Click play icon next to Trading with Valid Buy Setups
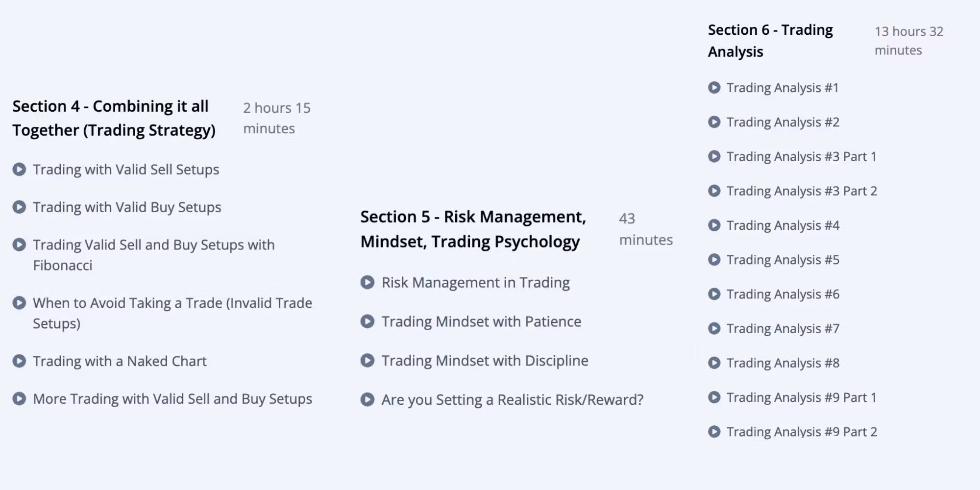Screen dimensions: 980x490 19,207
